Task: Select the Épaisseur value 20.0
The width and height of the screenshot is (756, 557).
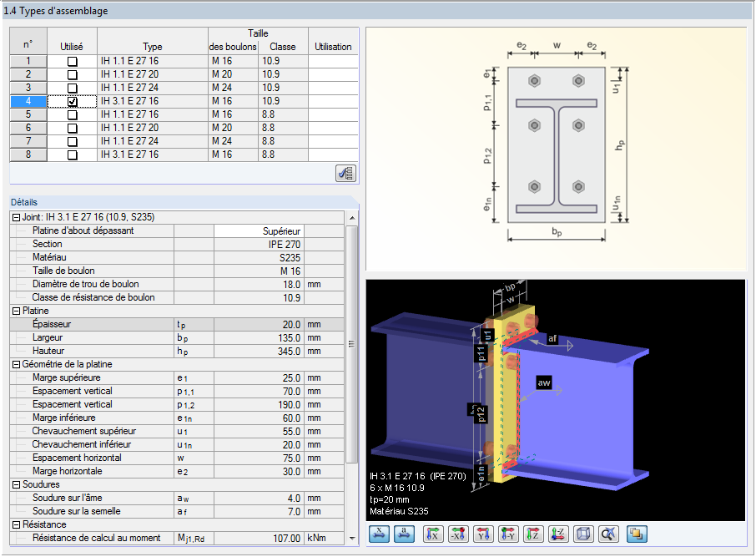Action: click(x=259, y=324)
